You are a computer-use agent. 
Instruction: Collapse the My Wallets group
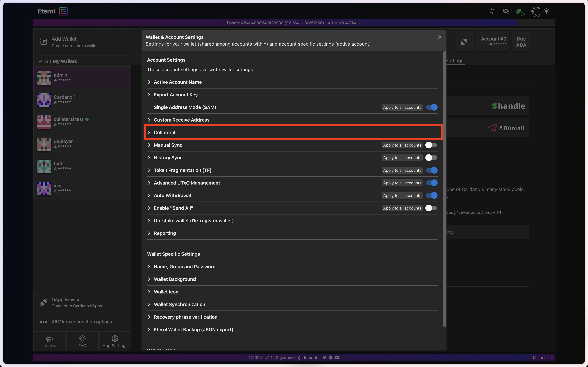pyautogui.click(x=40, y=61)
